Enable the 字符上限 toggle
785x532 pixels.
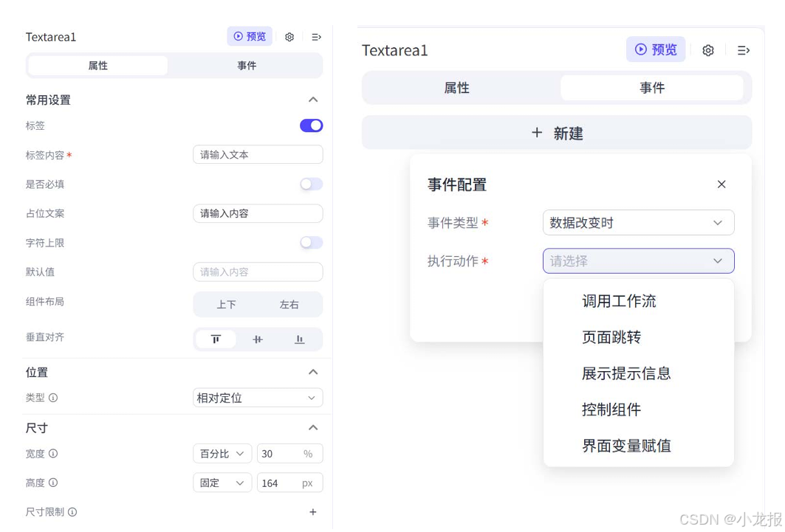point(311,242)
